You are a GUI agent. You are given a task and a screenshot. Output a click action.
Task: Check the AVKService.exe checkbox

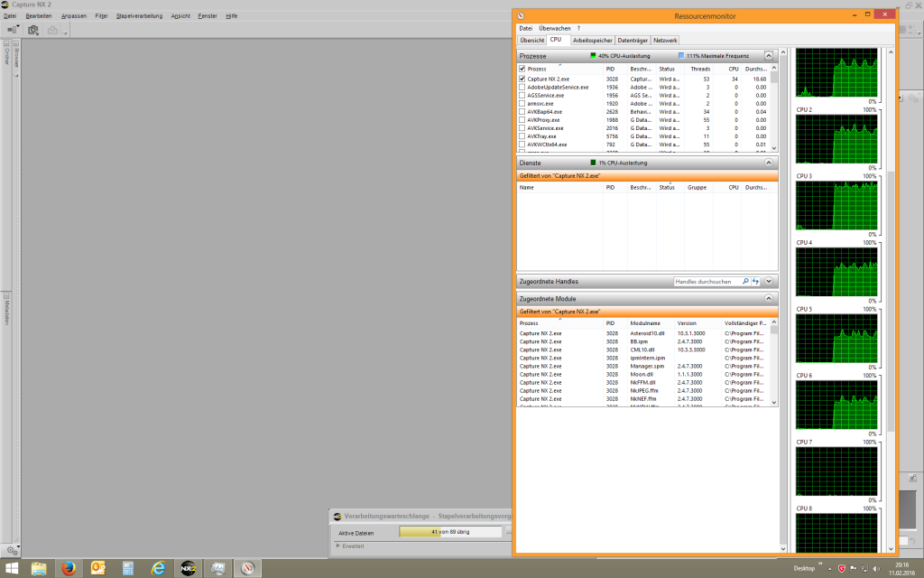(x=522, y=128)
